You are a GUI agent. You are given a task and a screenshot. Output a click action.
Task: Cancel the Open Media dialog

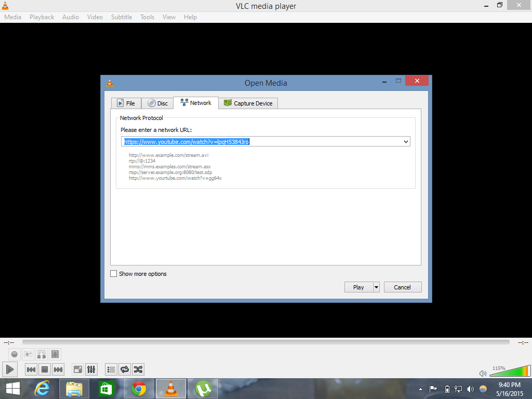[403, 287]
